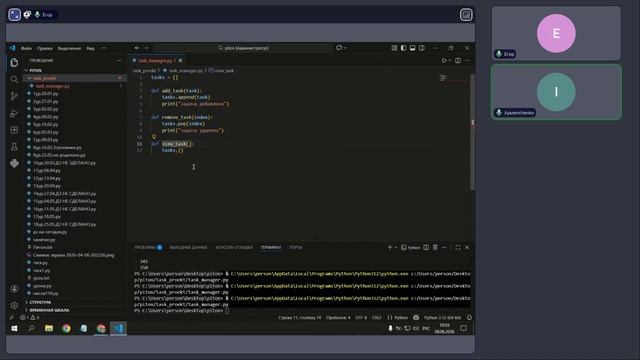The height and width of the screenshot is (360, 640).
Task: Open the editor More Actions menu
Action: tap(467, 60)
